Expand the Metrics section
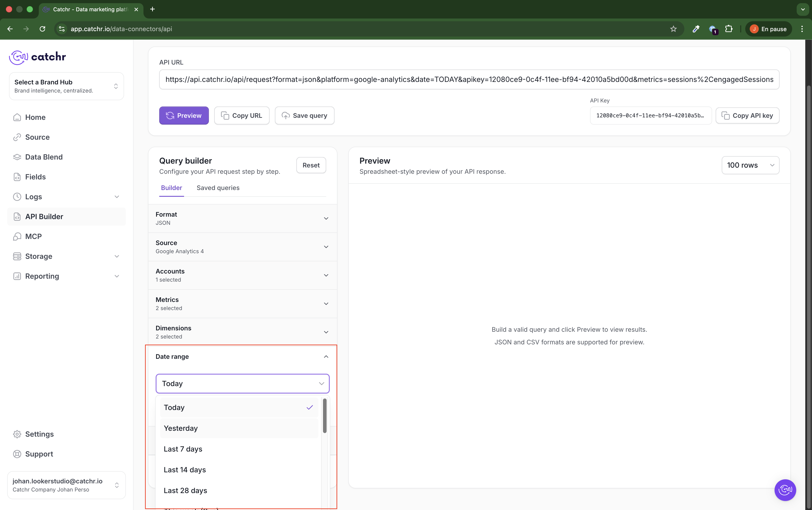 242,304
